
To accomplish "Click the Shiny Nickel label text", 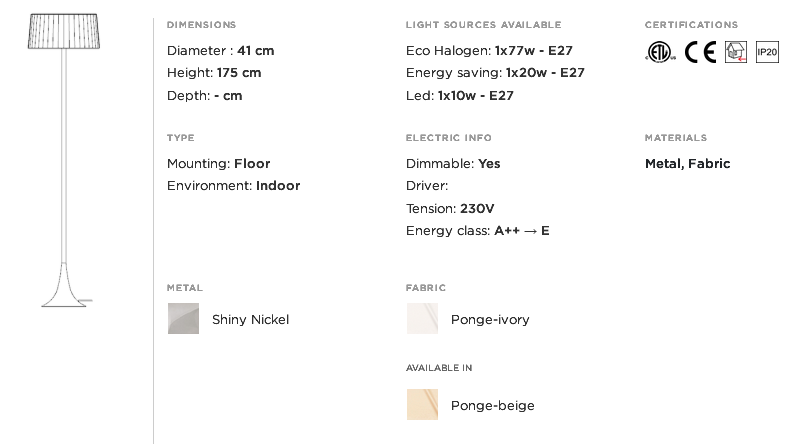I will pos(250,320).
